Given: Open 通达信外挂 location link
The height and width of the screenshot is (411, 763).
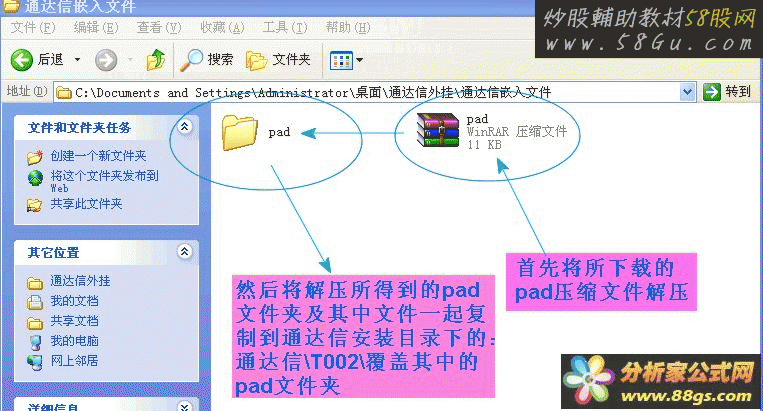Looking at the screenshot, I should pos(80,281).
